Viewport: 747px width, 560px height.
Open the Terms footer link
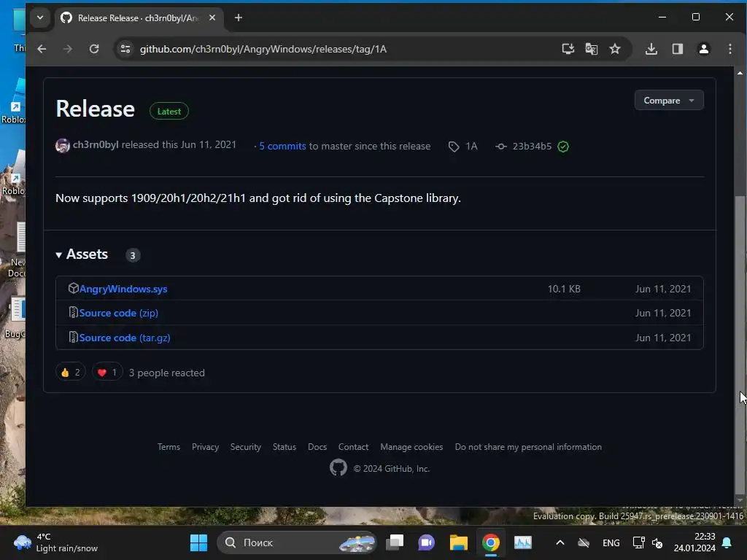(169, 447)
